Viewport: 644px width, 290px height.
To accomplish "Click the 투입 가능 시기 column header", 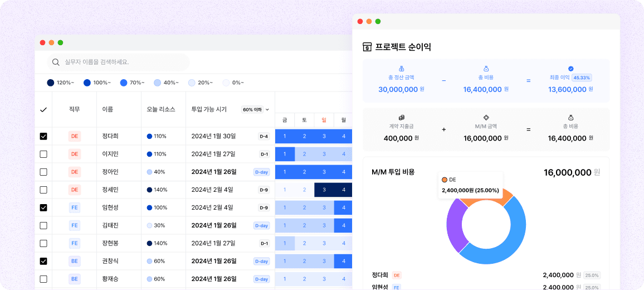I will (209, 109).
